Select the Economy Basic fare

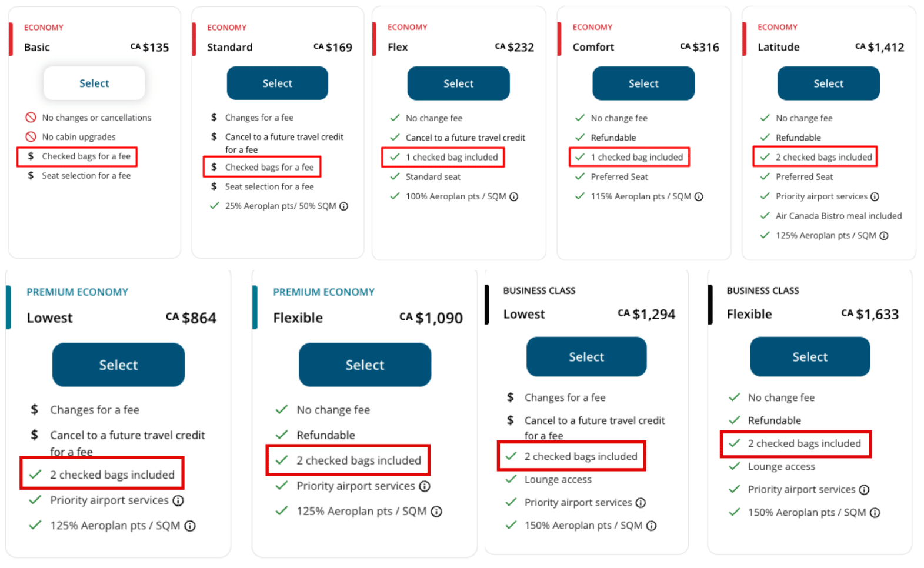[x=94, y=83]
